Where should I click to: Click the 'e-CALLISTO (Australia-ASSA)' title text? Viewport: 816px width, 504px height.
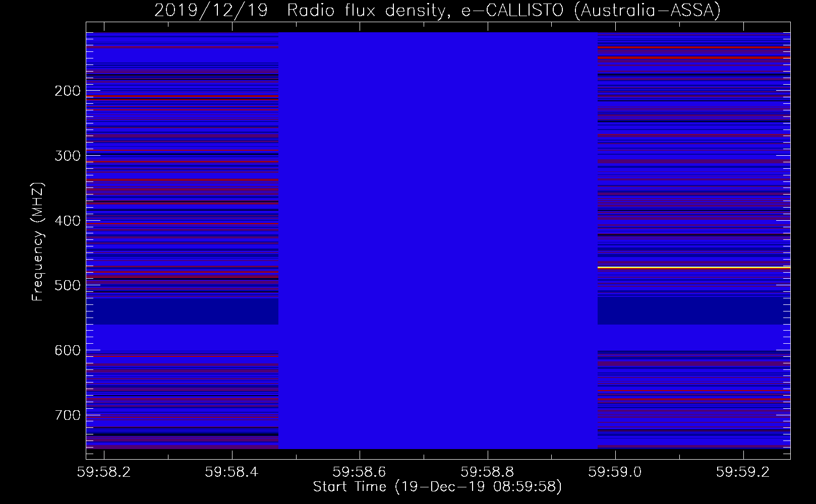(x=591, y=10)
